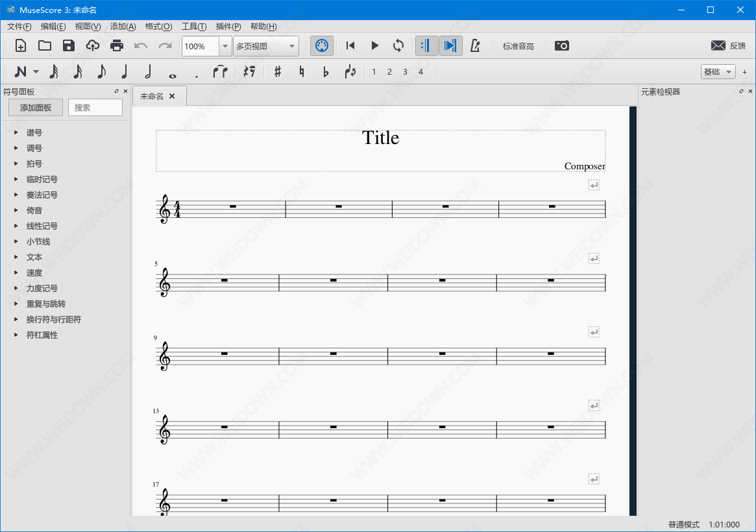Select the quarter note duration
Viewport: 756px width, 532px height.
[x=125, y=72]
